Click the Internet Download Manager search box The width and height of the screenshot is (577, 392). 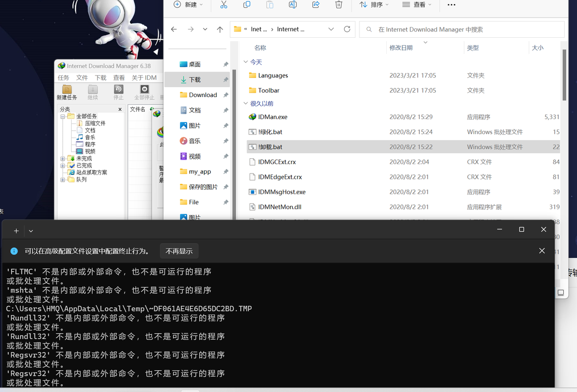462,29
